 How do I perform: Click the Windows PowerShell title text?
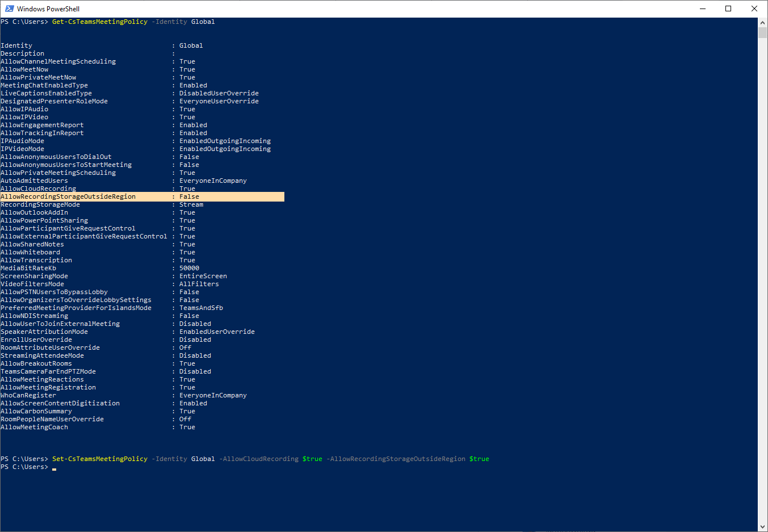48,9
